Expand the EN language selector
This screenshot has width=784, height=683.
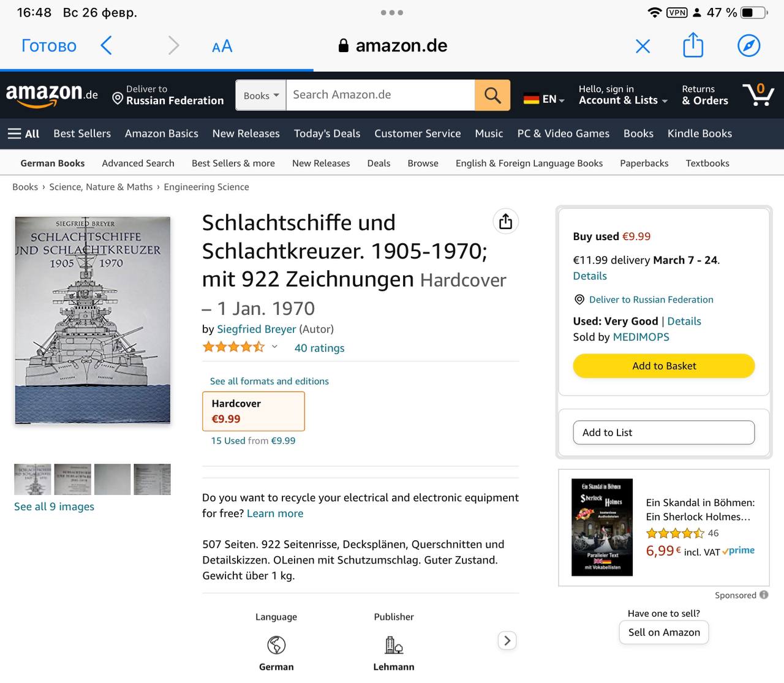pos(544,99)
